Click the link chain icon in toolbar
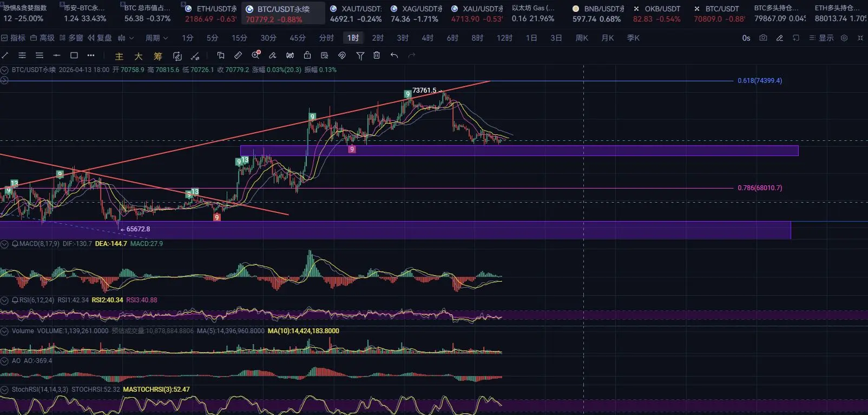This screenshot has width=868, height=415. point(342,55)
